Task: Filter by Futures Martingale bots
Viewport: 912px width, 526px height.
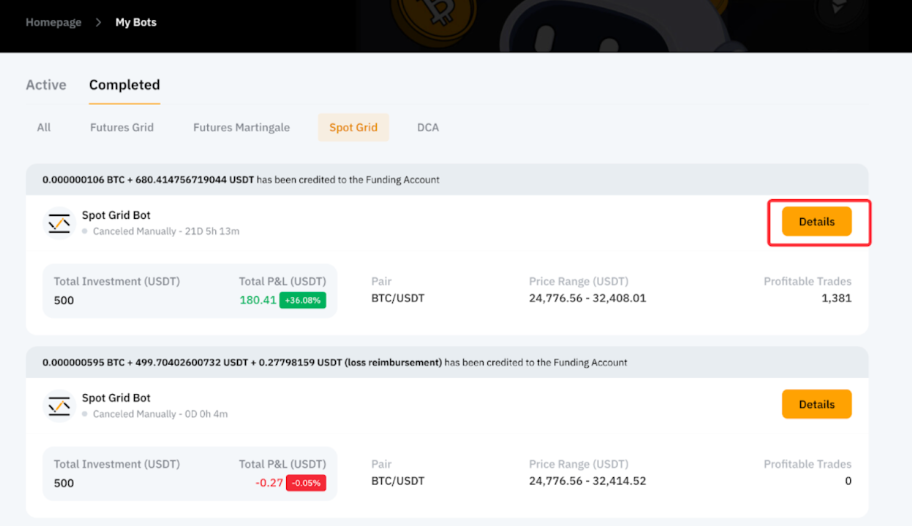Action: click(x=241, y=127)
